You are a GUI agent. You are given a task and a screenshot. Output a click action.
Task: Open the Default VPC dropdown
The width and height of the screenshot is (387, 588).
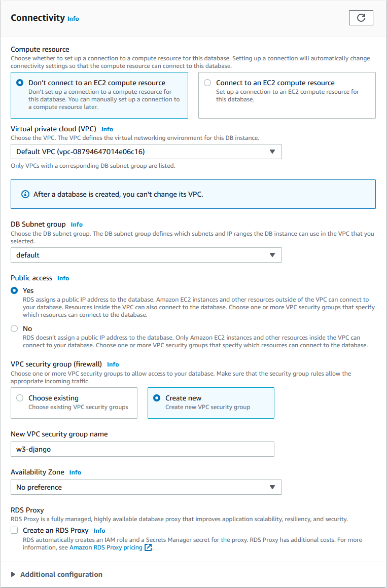(146, 152)
